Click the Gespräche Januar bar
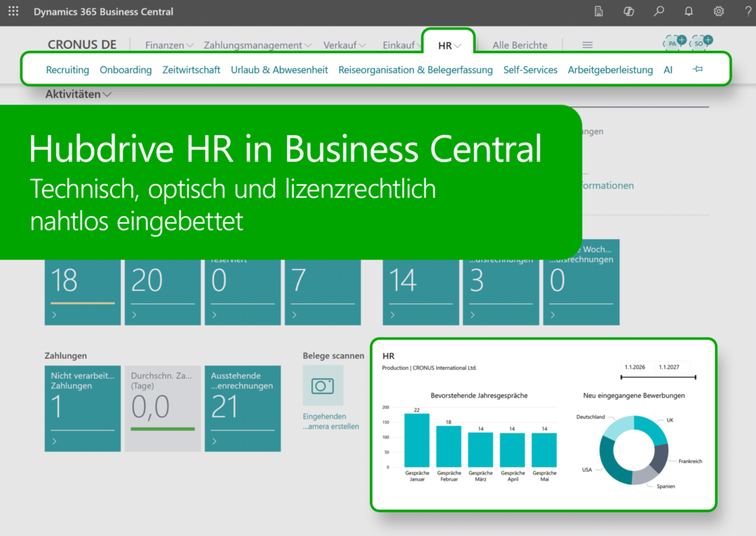Viewport: 756px width, 536px height. click(x=416, y=441)
